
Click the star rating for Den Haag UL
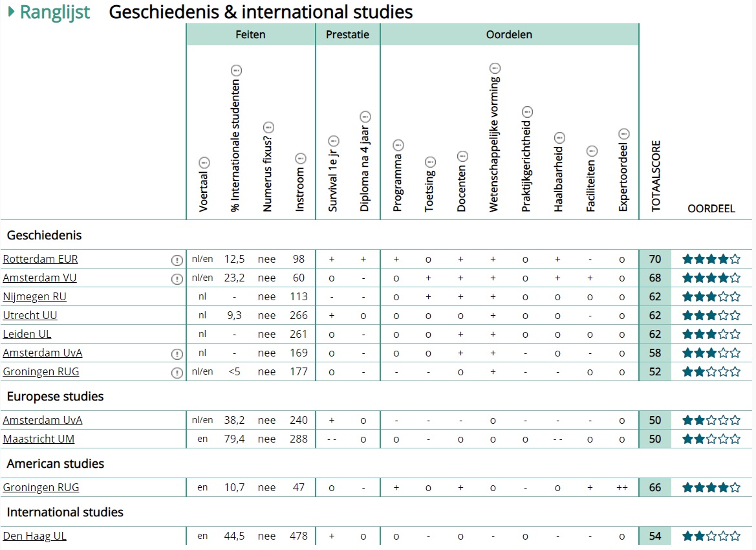coord(711,536)
